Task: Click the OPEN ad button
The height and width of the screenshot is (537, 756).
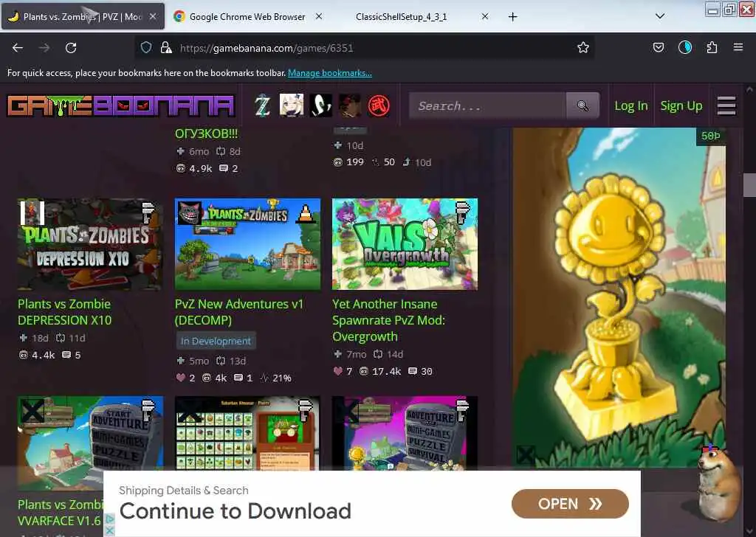Action: [570, 504]
